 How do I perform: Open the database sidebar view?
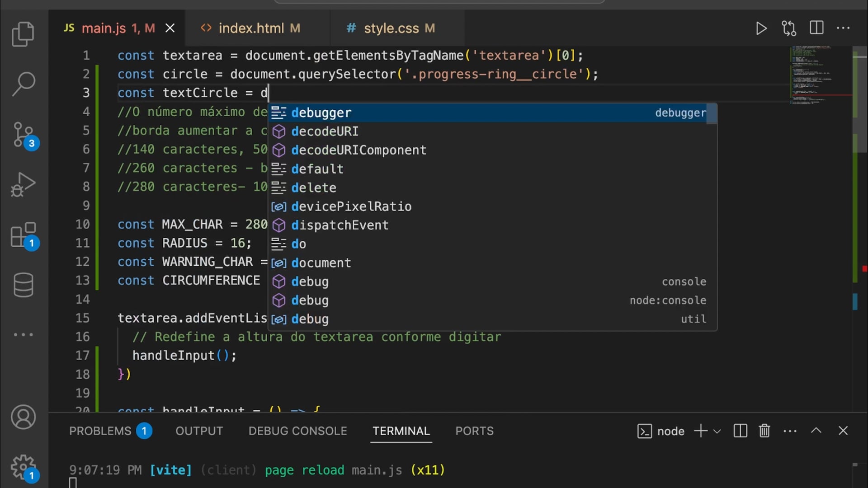(x=23, y=285)
